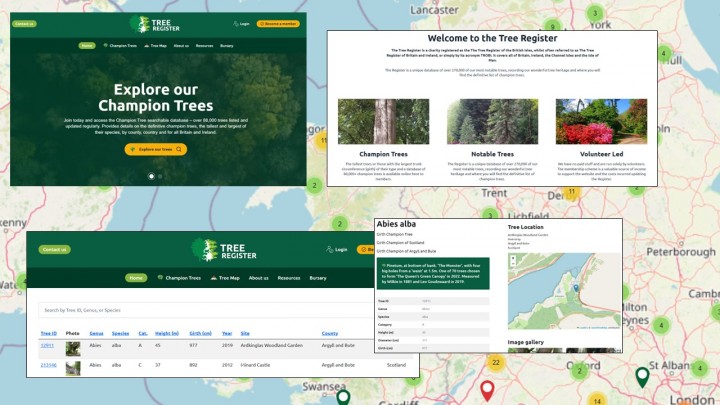Click the green 3 cluster near York
720x405 pixels.
click(x=596, y=13)
